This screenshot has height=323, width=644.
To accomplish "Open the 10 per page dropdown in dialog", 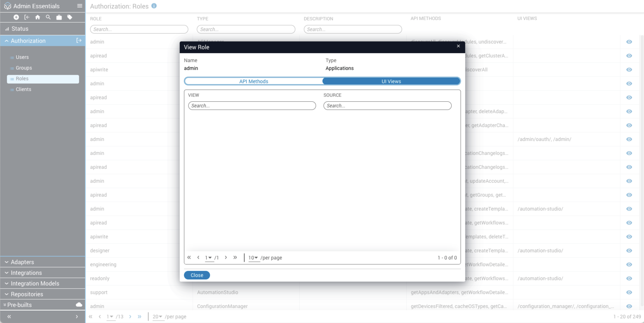I will click(x=253, y=258).
